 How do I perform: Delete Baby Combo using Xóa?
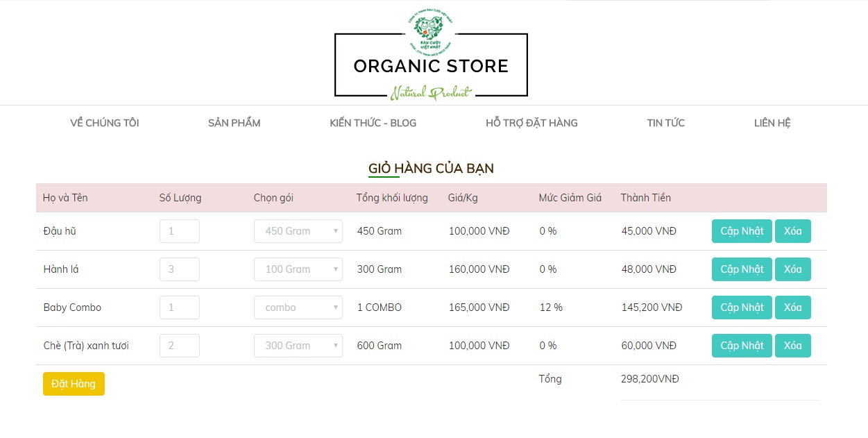(x=792, y=308)
